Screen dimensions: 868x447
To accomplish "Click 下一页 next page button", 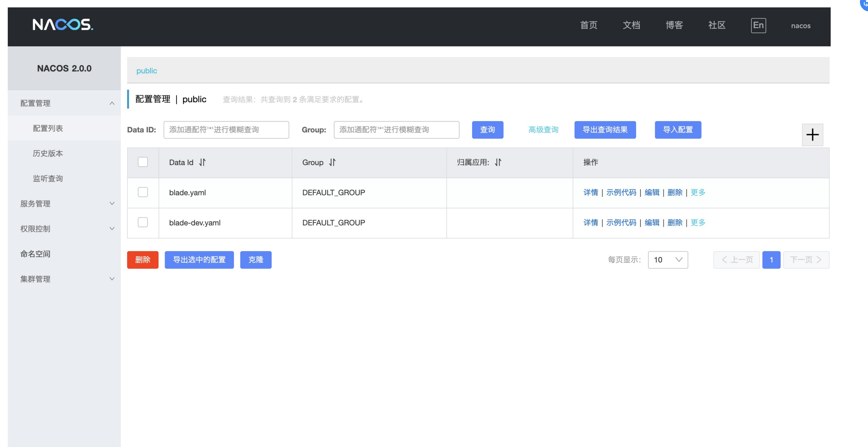I will point(806,260).
